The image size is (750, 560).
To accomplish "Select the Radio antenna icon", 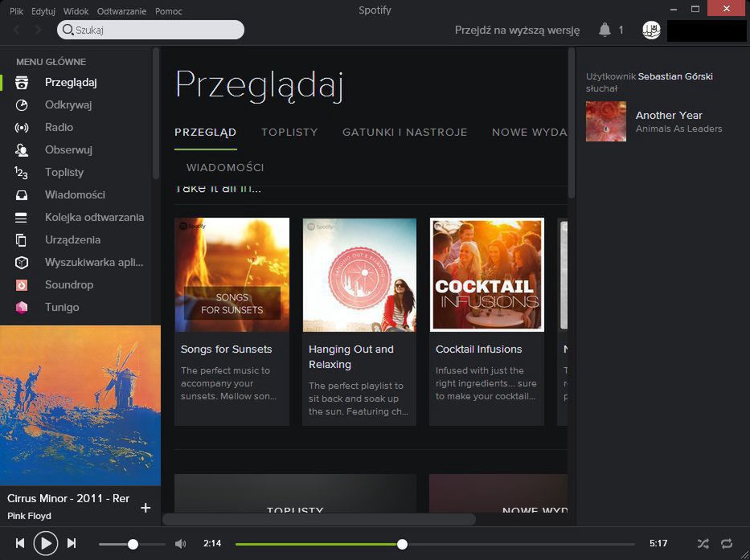I will click(x=21, y=128).
